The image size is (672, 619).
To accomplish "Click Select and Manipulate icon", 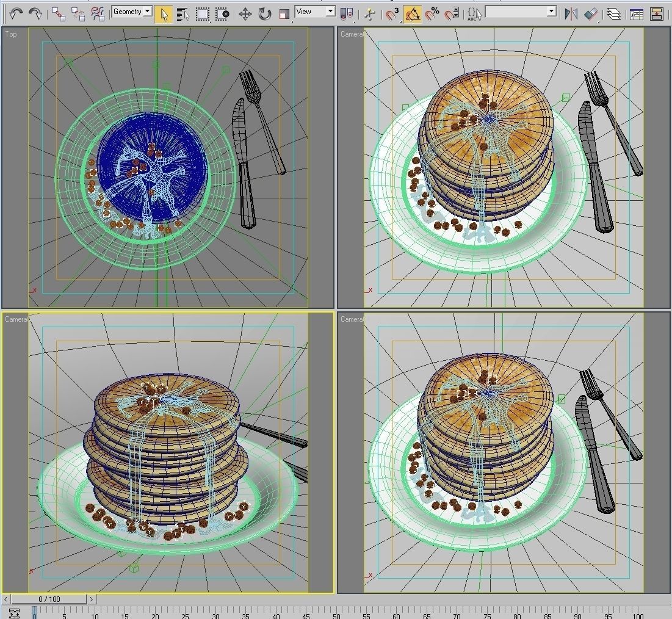I will coord(369,15).
